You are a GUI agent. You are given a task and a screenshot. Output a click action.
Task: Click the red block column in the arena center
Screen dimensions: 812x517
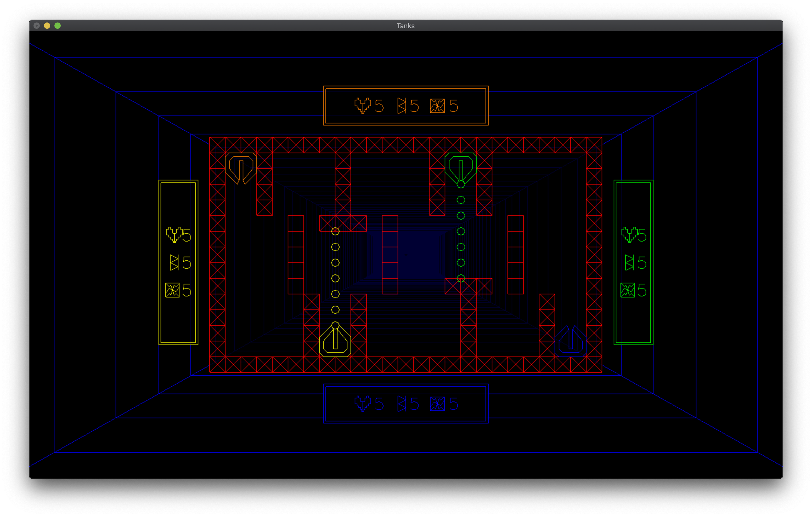390,255
